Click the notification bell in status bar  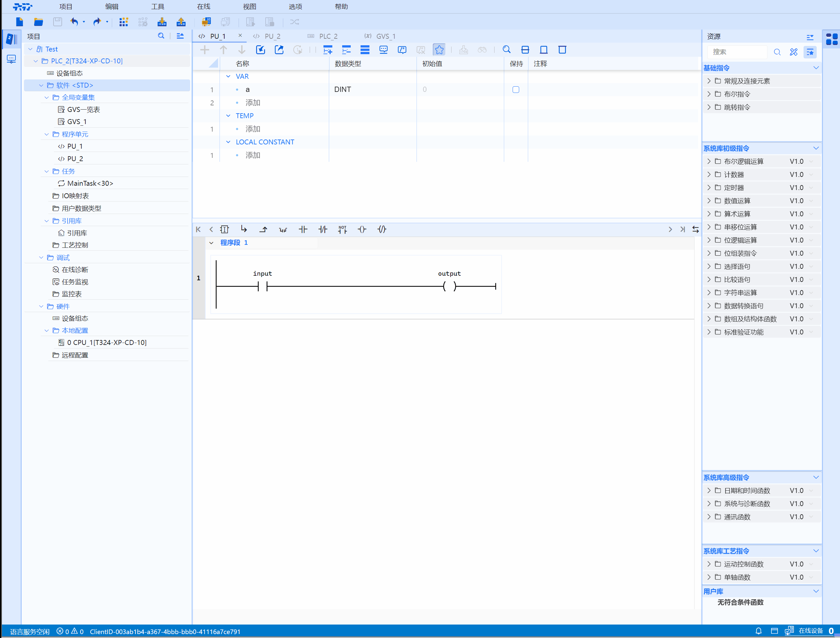[x=758, y=631]
